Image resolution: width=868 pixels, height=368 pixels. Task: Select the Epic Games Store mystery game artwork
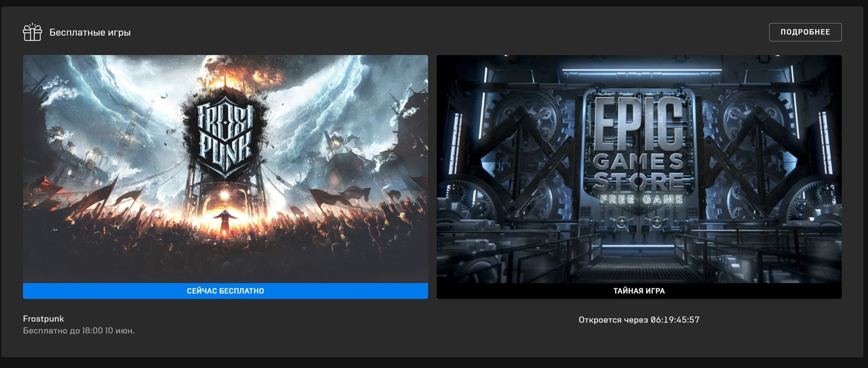639,169
